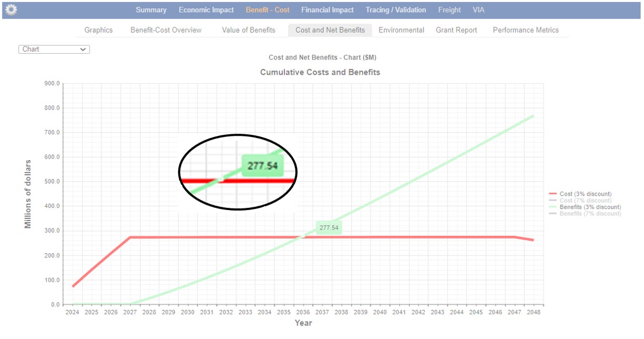View the Grant Report sub-tab
The image size is (644, 339).
[x=457, y=30]
